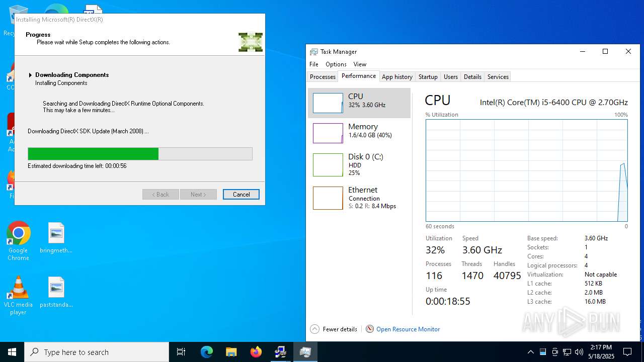Switch to the Details tab

tap(472, 77)
